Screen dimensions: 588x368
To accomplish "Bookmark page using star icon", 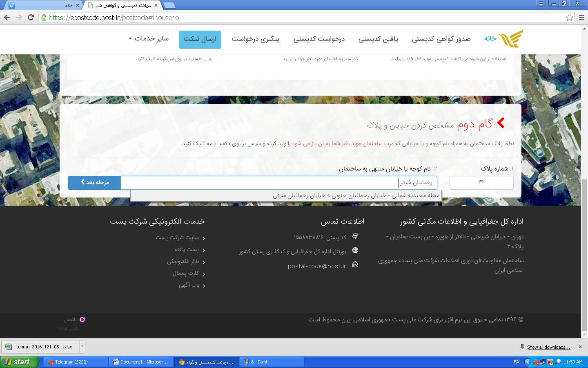I will (x=569, y=18).
